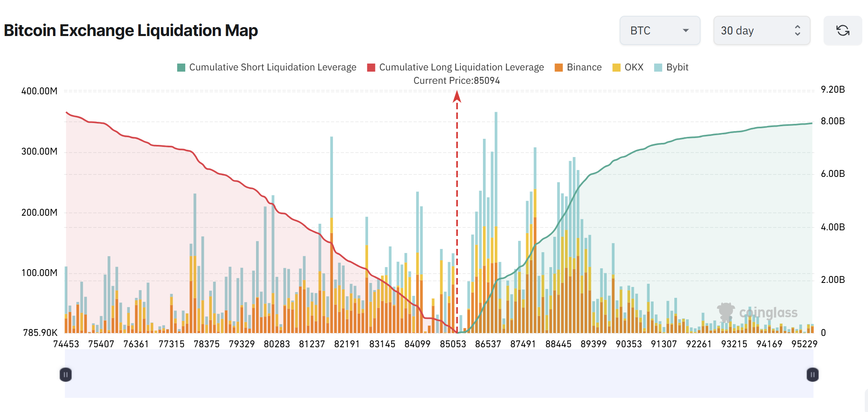Screen dimensions: 868x412
Task: Expand the 30 day range selector
Action: (x=761, y=31)
